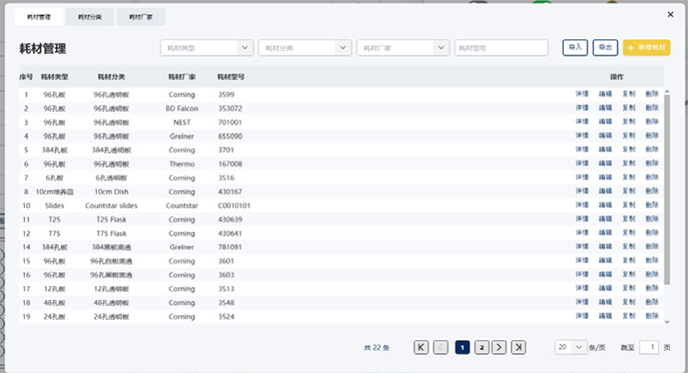This screenshot has width=688, height=373.
Task: Click 删除 for the Countstar C0010101 row
Action: 652,205
